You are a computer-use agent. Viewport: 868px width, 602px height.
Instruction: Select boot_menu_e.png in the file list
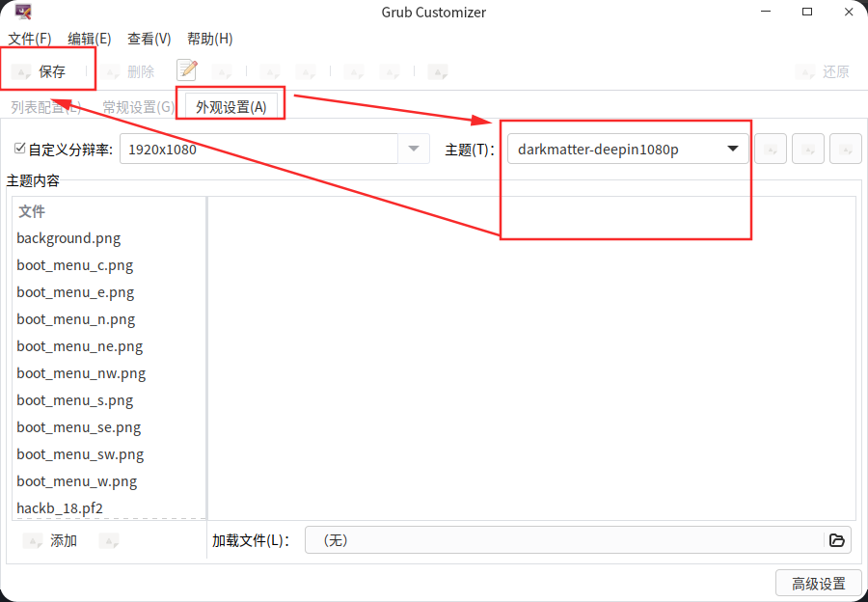(109, 292)
